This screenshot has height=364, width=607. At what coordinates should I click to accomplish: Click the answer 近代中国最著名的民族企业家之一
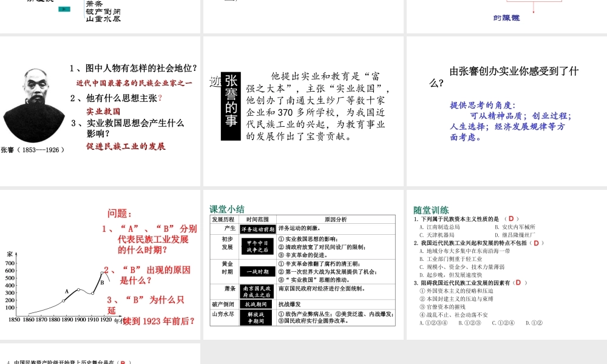coord(134,83)
